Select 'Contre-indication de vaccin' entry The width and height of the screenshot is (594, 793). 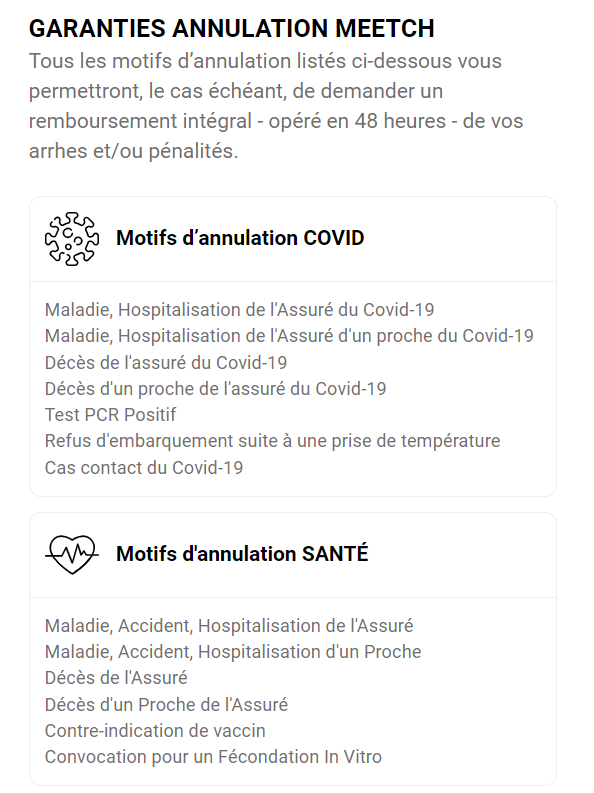click(x=155, y=731)
